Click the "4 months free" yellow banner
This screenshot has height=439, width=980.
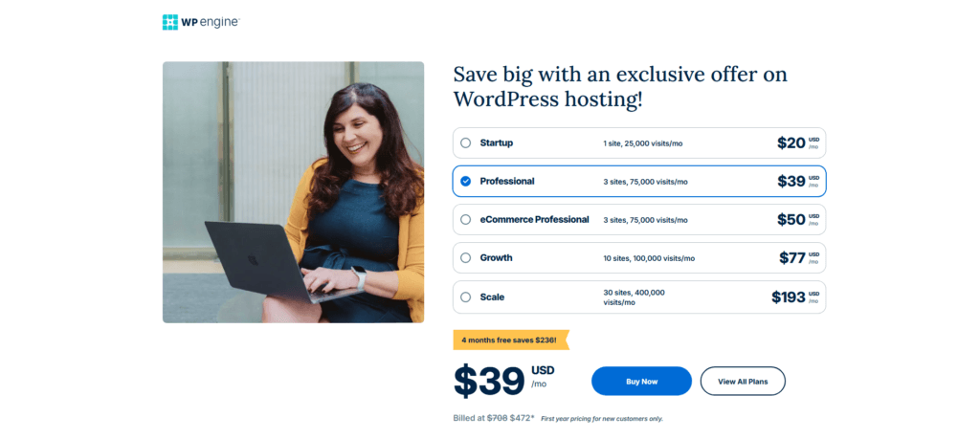[511, 340]
